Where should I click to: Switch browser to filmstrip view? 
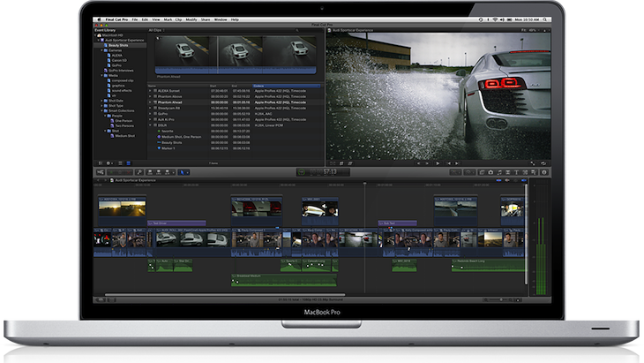point(121,163)
